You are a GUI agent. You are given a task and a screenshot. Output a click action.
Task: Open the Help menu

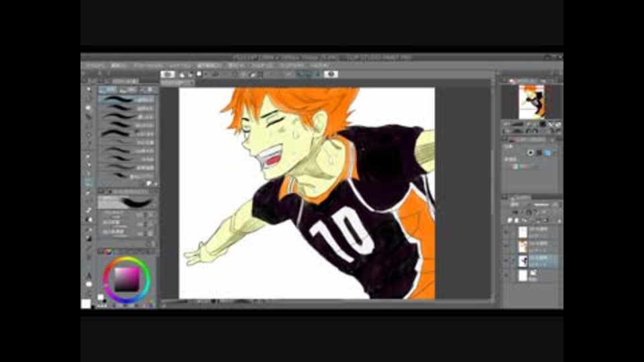(319, 66)
